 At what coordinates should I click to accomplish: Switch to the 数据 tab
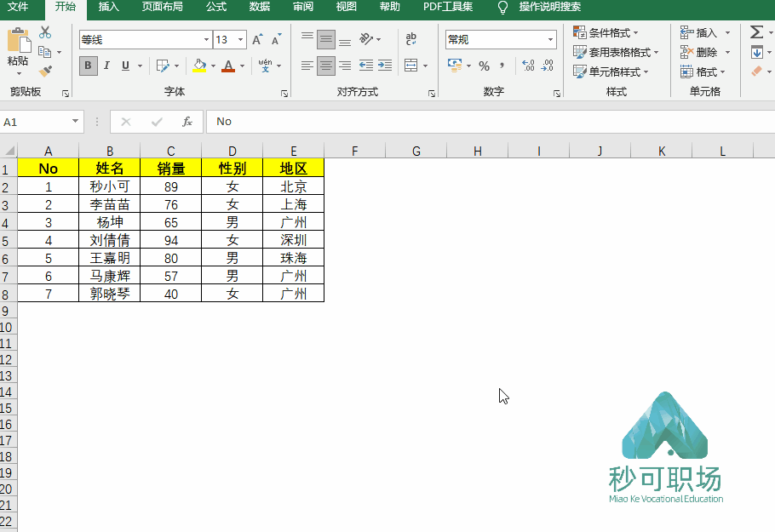[x=260, y=7]
